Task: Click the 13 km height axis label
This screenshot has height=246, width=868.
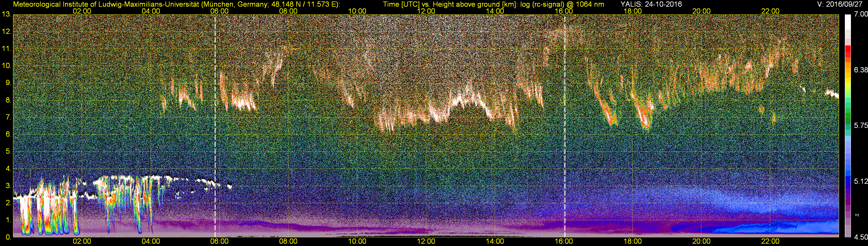Action: tap(6, 14)
